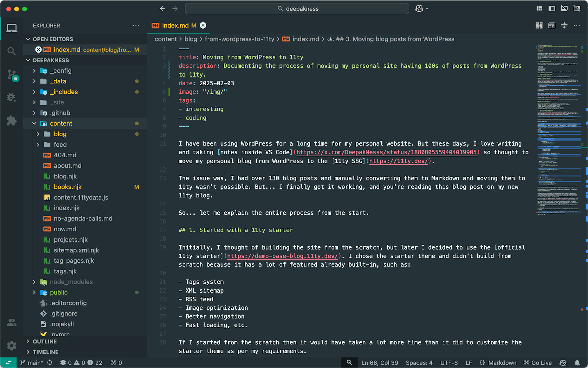Select the index.md editor tab
Viewport: 588px width, 368px height.
175,25
